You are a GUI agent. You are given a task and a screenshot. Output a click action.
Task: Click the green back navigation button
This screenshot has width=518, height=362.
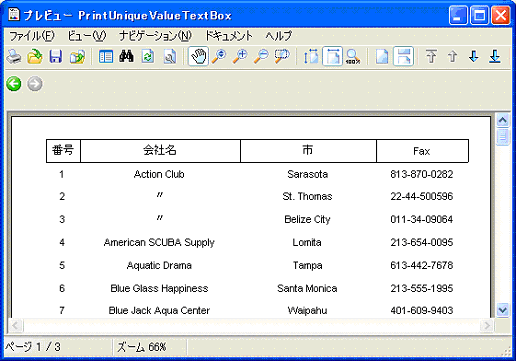coord(14,84)
